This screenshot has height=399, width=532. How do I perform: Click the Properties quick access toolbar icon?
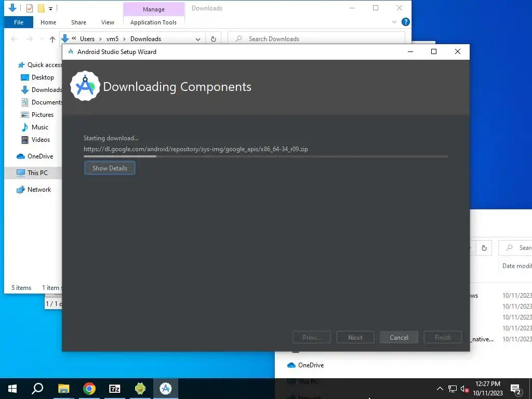click(x=30, y=8)
